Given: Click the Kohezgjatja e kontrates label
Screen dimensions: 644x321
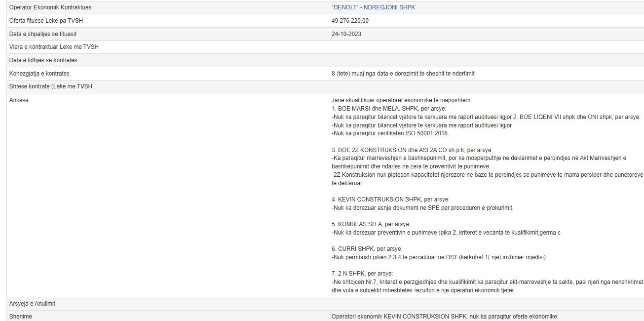Looking at the screenshot, I should click(39, 74).
